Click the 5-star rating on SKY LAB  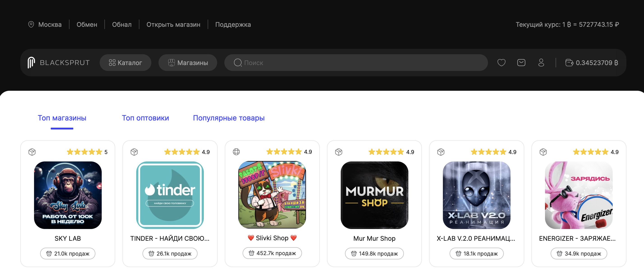coord(87,152)
